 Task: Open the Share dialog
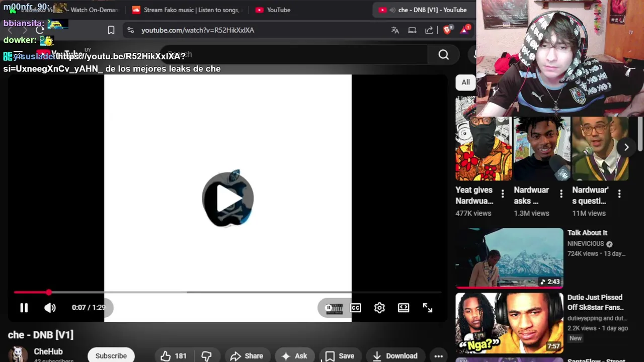pos(247,356)
